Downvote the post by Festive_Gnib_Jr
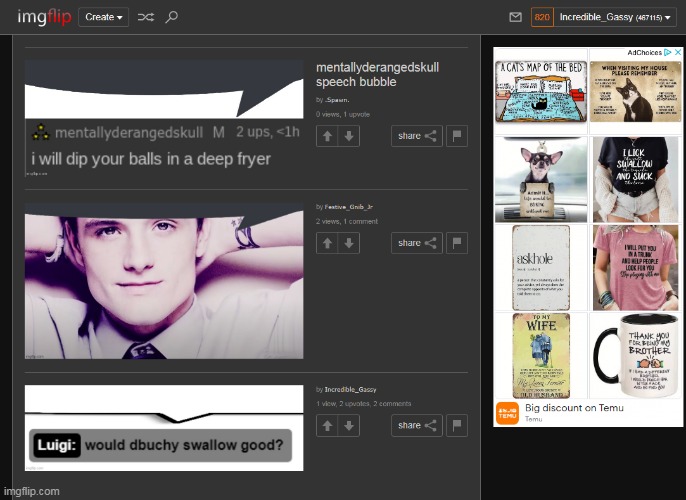 tap(347, 242)
